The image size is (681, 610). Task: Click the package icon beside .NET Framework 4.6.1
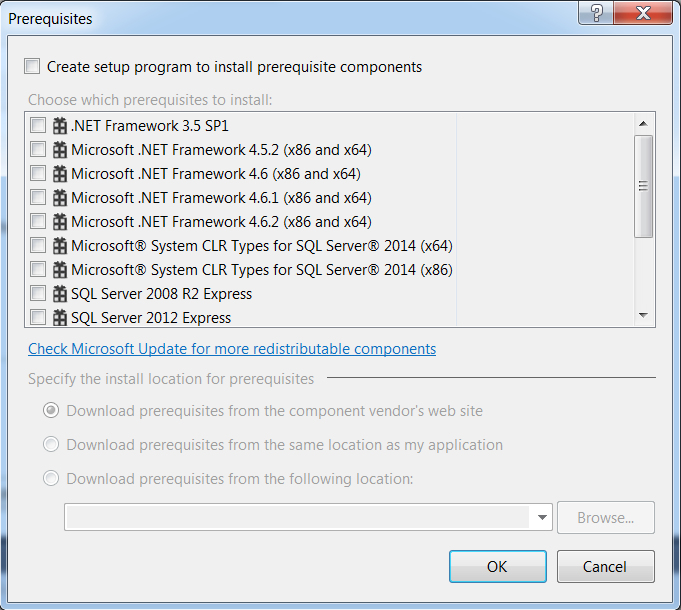point(60,198)
